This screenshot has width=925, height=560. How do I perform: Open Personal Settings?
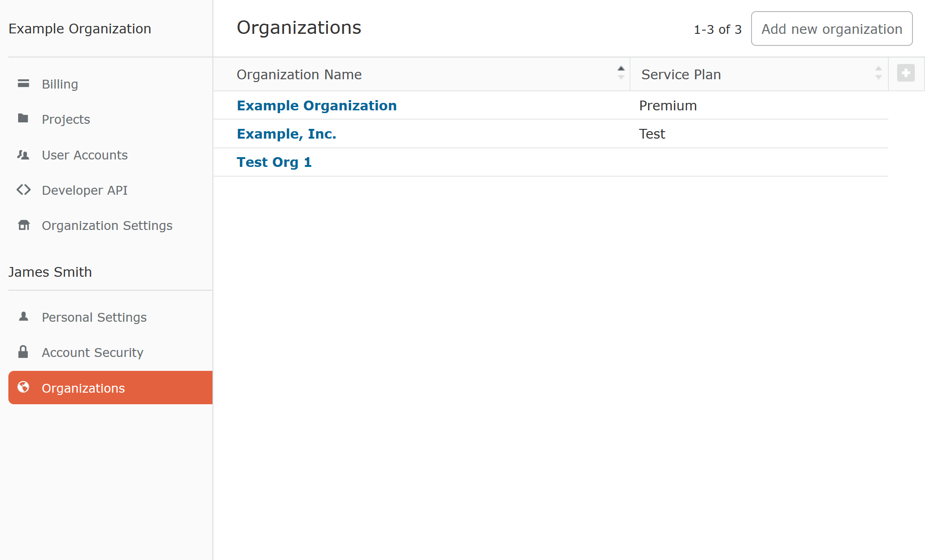coord(110,317)
